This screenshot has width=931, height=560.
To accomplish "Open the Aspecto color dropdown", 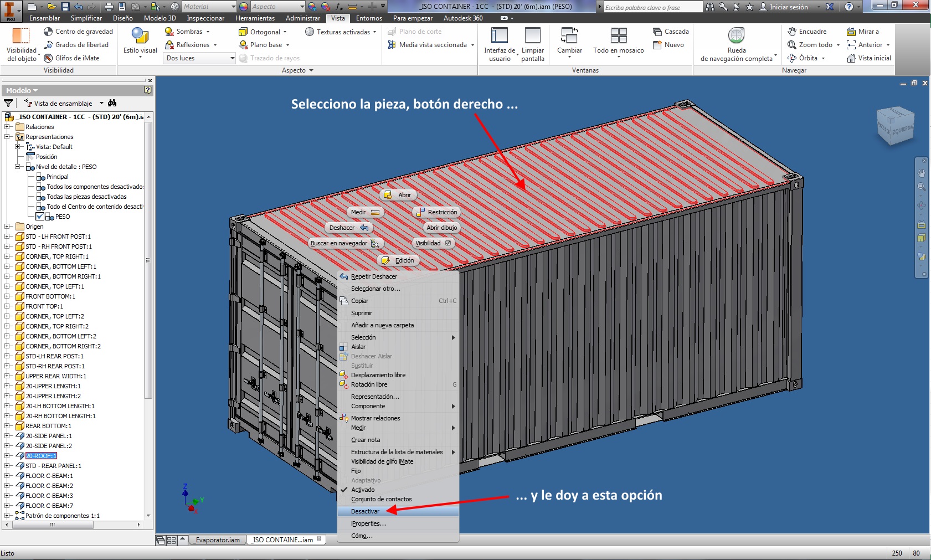I will coord(301,7).
